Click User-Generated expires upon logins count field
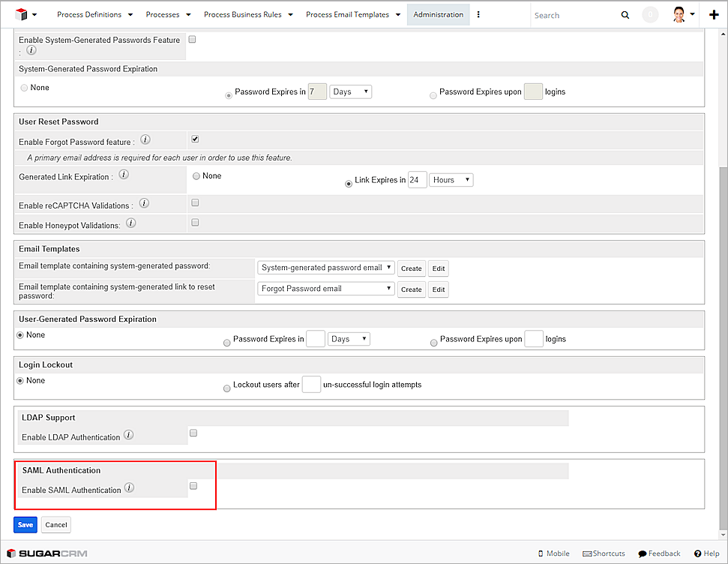The width and height of the screenshot is (728, 564). (x=534, y=339)
